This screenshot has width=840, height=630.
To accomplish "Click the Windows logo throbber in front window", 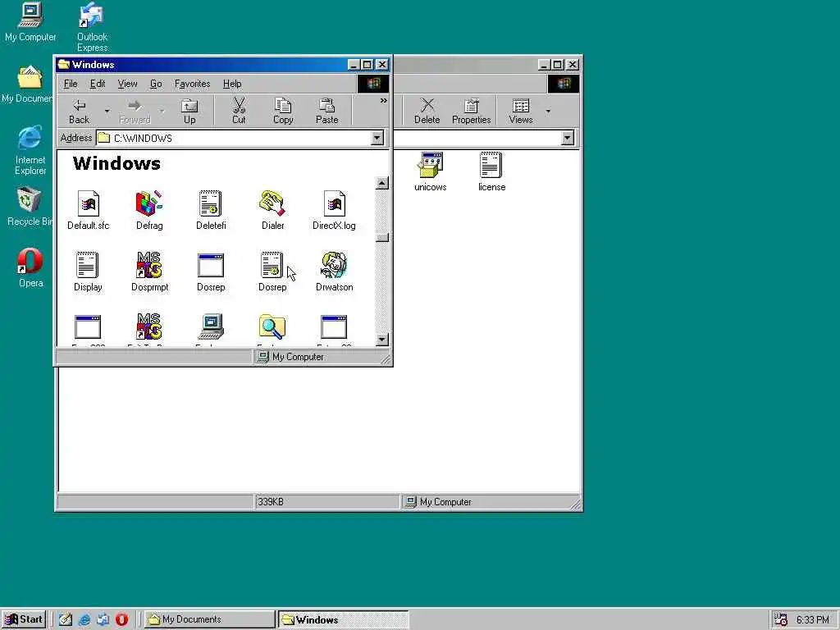I will (373, 84).
